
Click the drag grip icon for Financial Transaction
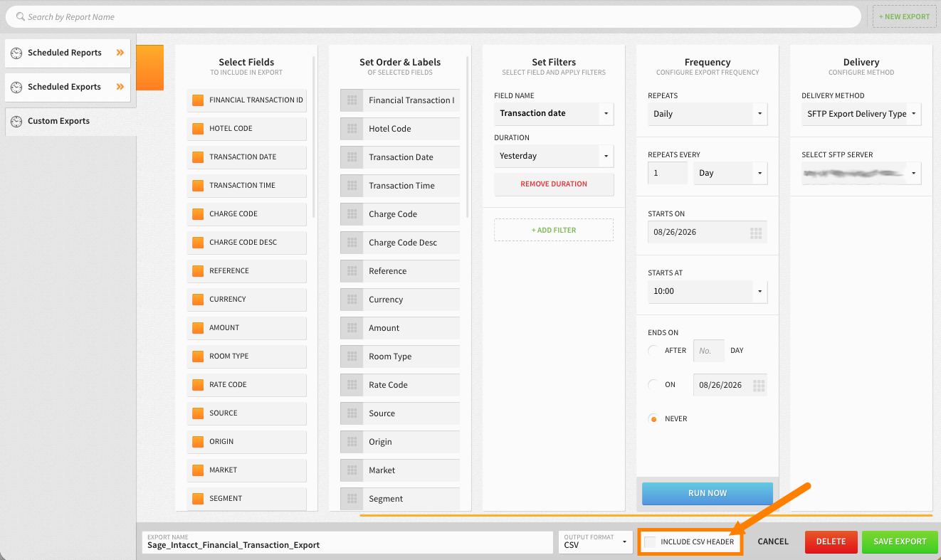click(351, 100)
